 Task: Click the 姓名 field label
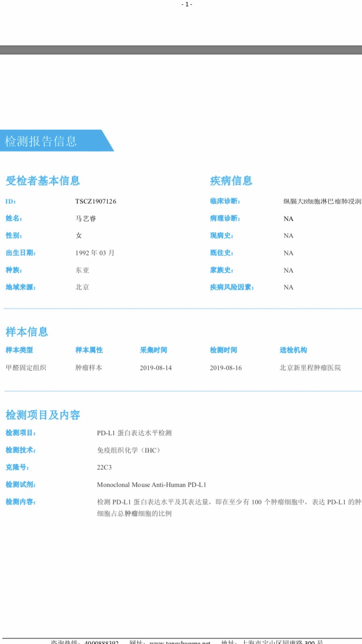(14, 219)
